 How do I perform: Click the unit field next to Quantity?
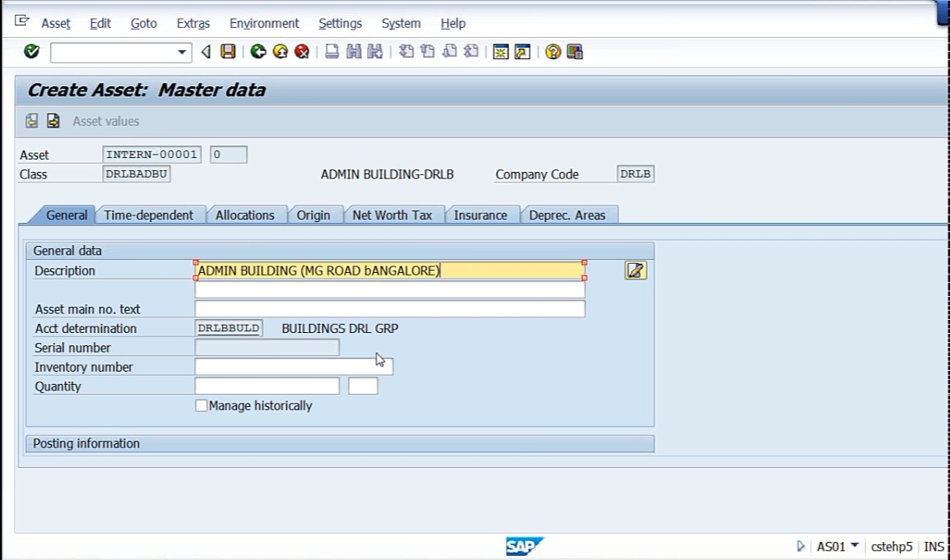(363, 386)
